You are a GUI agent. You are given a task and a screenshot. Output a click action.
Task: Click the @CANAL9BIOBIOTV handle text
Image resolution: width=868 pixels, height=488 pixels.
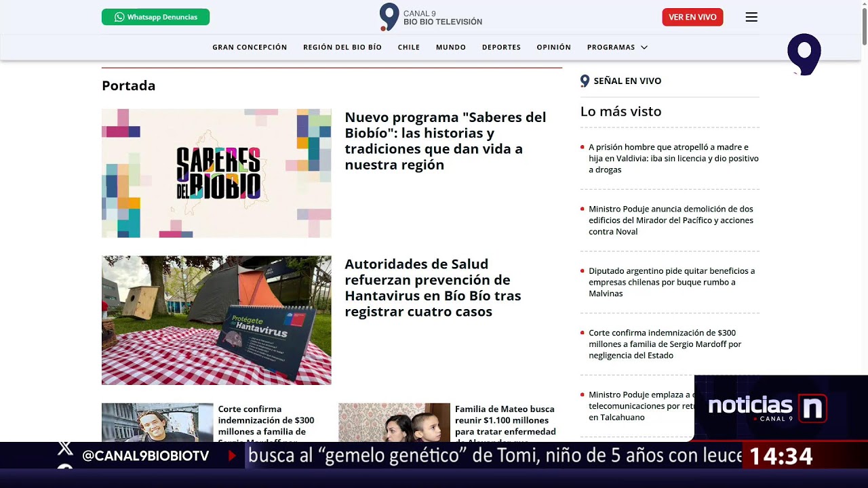pos(145,456)
